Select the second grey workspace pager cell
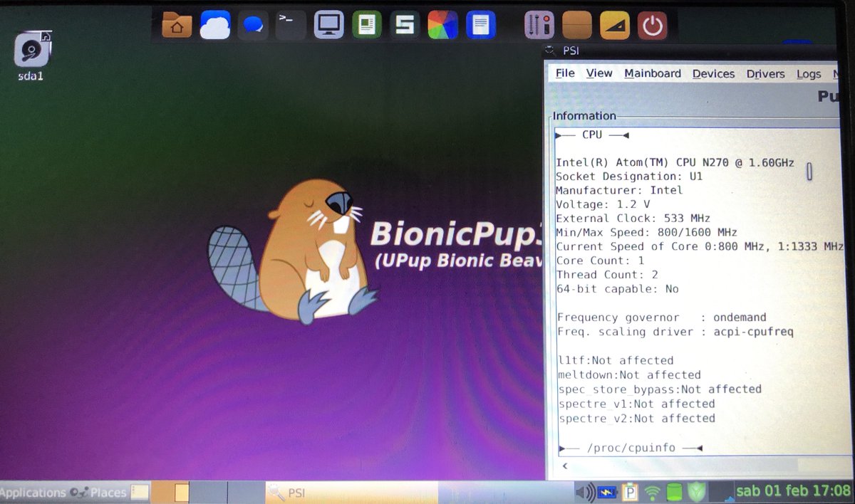855x504 pixels. 208,493
